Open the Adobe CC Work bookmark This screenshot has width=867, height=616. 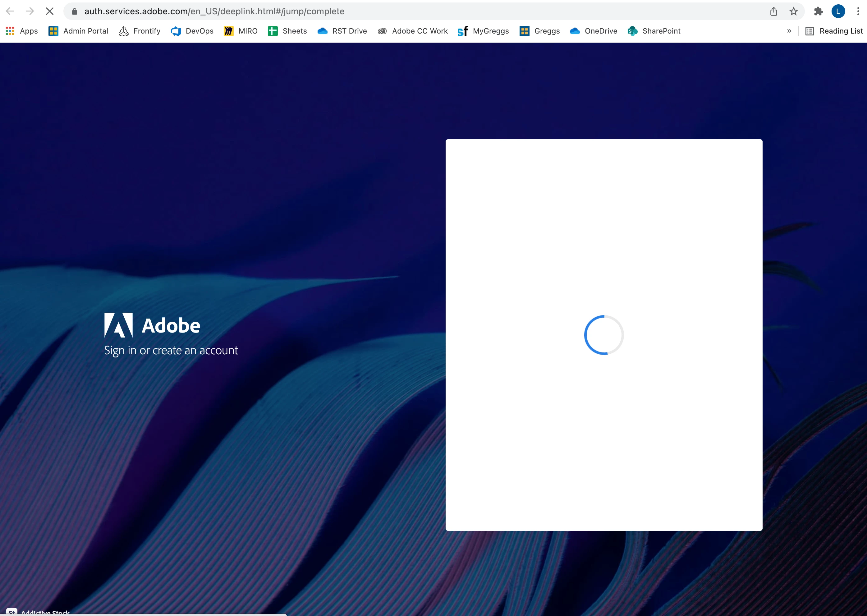pos(413,31)
